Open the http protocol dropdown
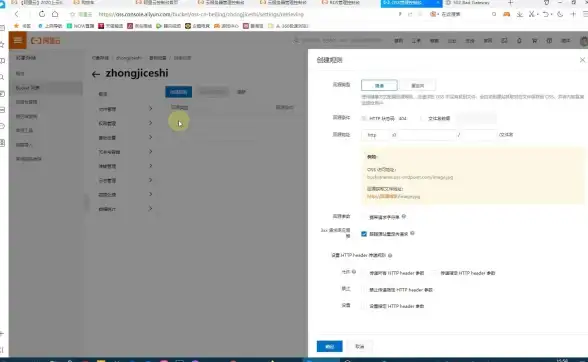Image resolution: width=588 pixels, height=362 pixels. click(375, 135)
